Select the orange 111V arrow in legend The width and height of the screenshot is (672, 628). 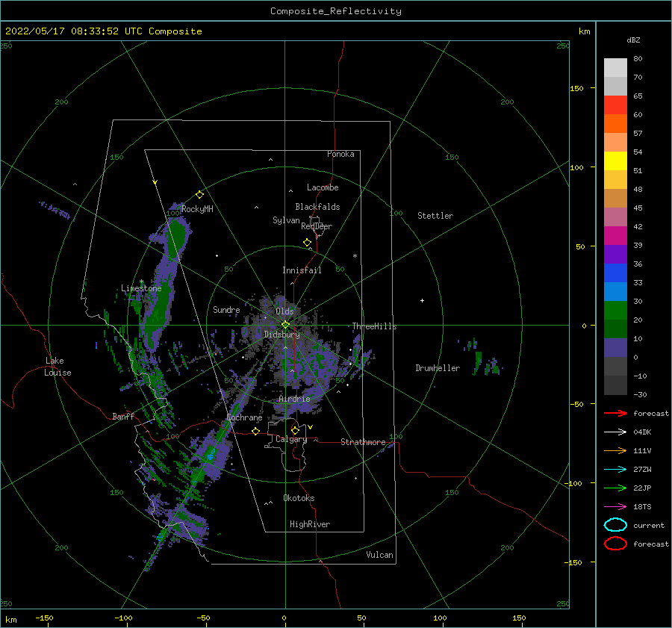point(615,450)
